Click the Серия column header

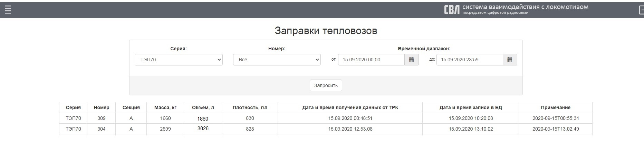coord(73,107)
